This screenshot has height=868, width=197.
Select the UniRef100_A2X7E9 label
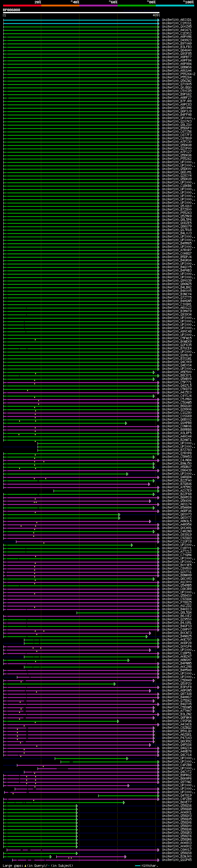coord(177,491)
